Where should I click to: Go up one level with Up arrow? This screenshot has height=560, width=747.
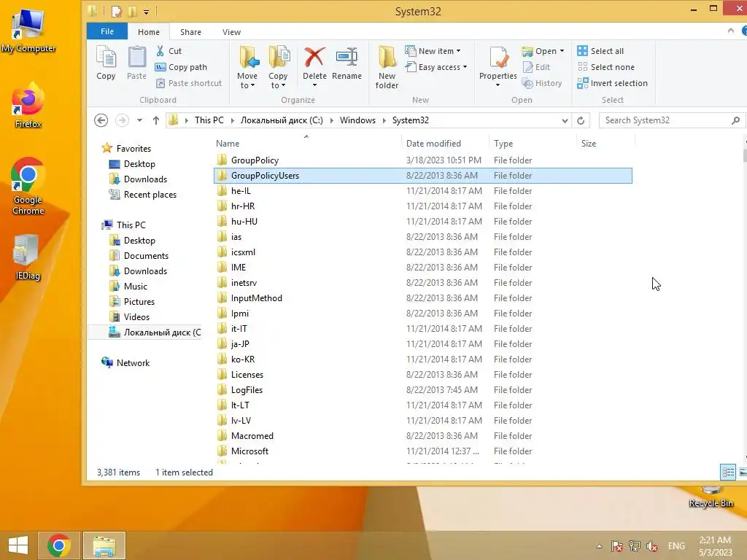click(x=156, y=120)
